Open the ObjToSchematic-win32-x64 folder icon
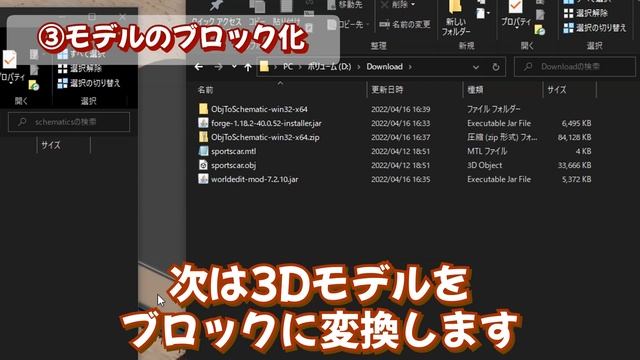Image resolution: width=640 pixels, height=360 pixels. tap(203, 109)
